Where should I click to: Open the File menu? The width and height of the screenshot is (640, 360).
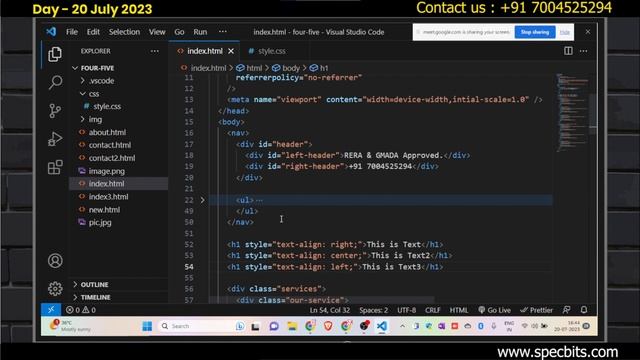[x=72, y=32]
